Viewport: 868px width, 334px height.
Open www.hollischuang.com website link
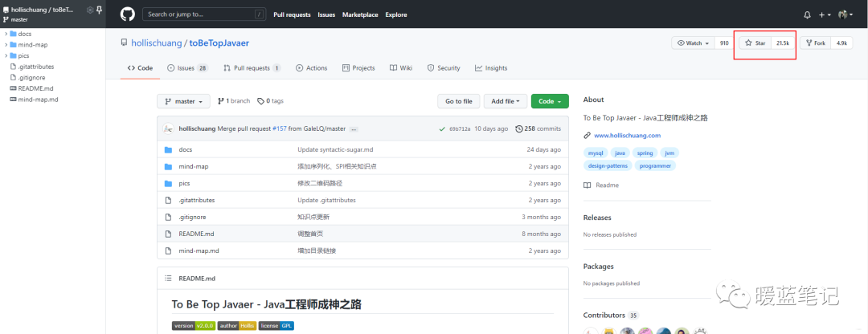[627, 136]
